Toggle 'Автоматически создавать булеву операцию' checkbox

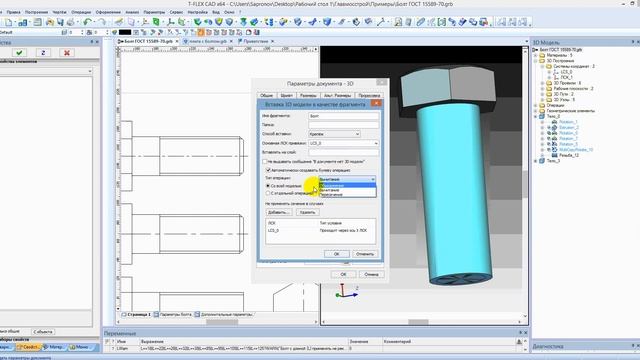(268, 170)
